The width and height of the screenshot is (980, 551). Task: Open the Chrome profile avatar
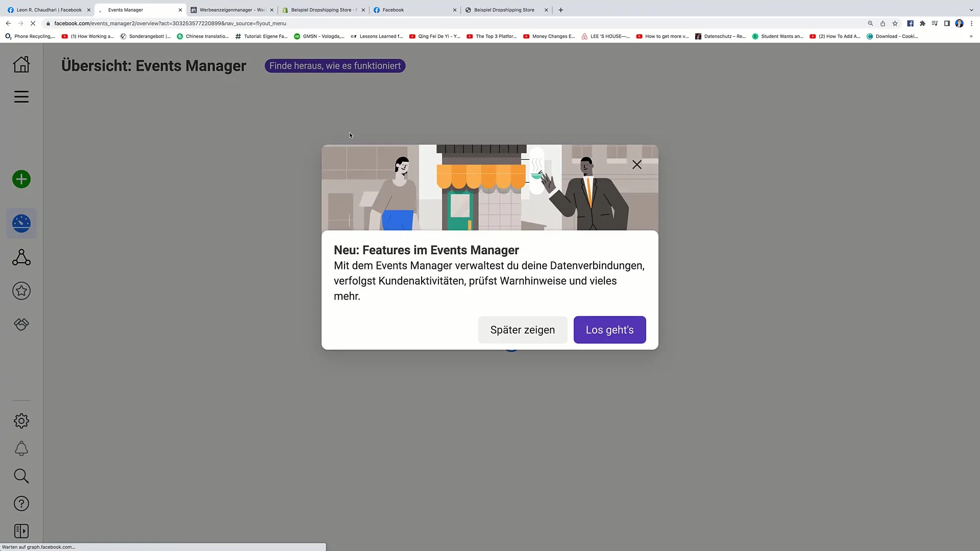[959, 23]
